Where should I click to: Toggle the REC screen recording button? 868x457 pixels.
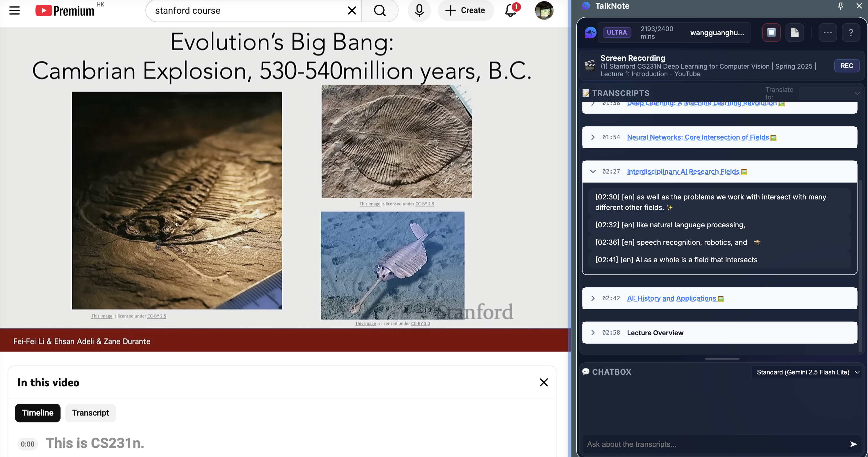pos(846,66)
